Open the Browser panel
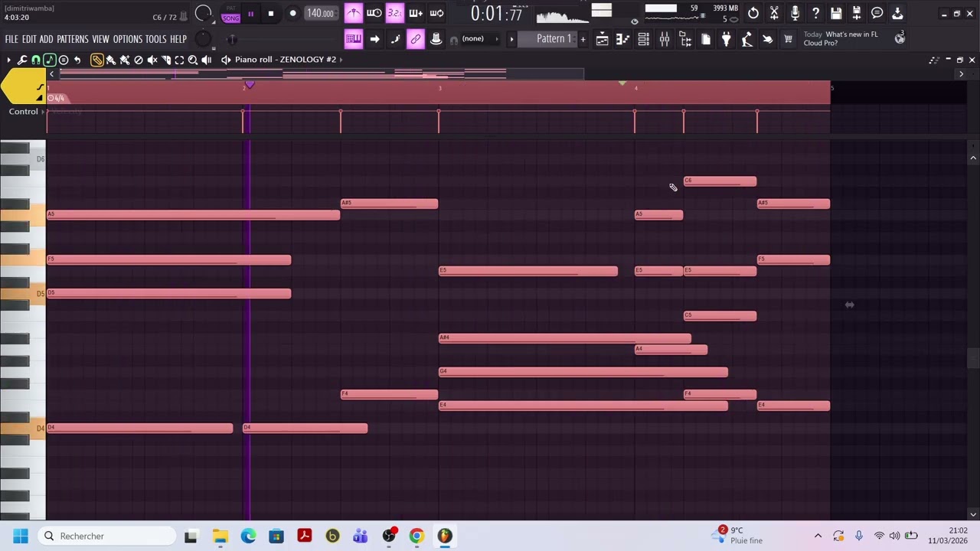This screenshot has width=980, height=551. coord(685,39)
